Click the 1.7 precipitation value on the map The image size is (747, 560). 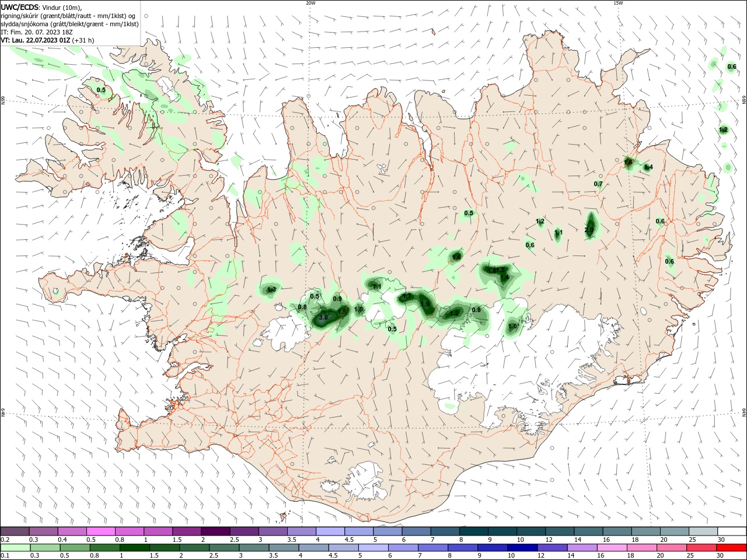pos(407,296)
